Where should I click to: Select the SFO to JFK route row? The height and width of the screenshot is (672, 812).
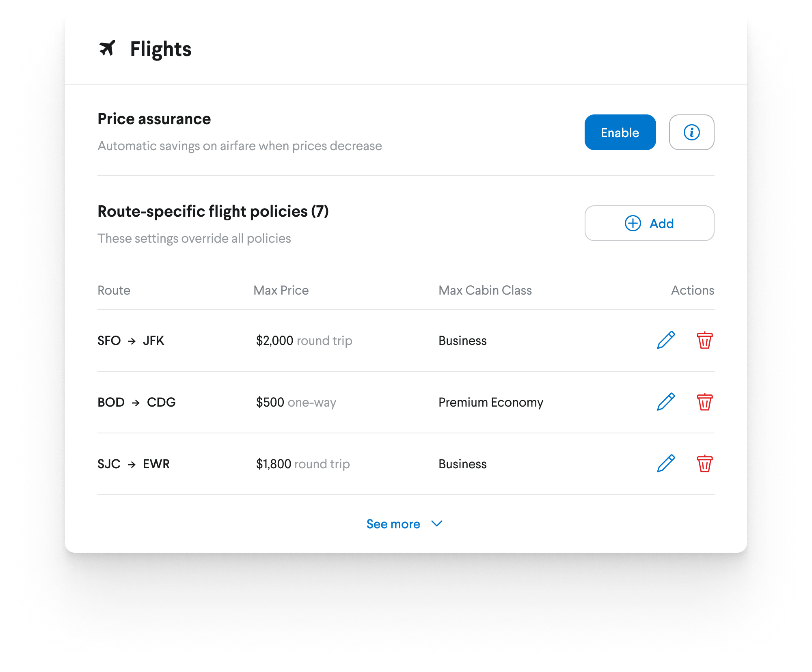tap(406, 340)
